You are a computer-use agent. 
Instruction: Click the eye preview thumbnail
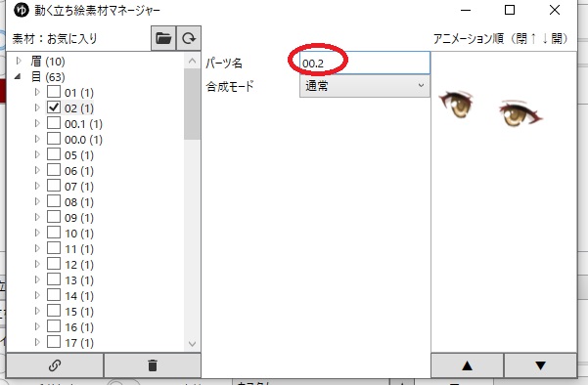(491, 108)
